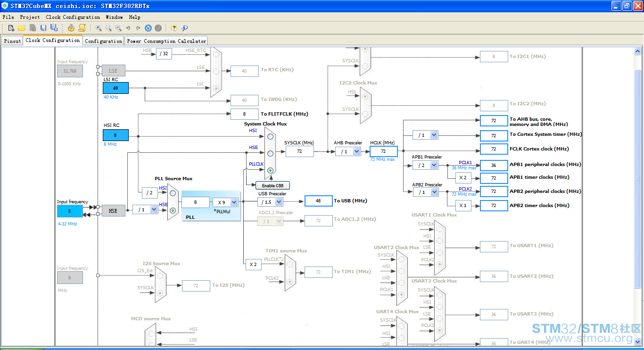
Task: Switch to the Configuration tab
Action: [104, 41]
